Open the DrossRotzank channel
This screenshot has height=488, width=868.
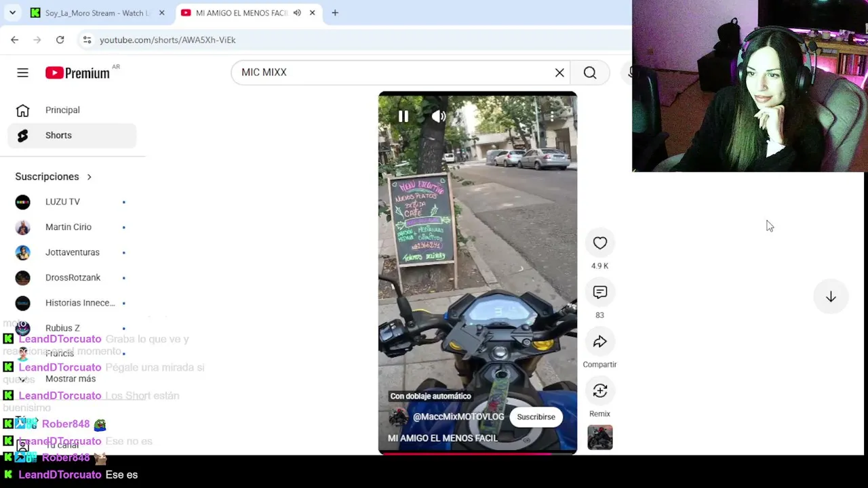click(73, 278)
